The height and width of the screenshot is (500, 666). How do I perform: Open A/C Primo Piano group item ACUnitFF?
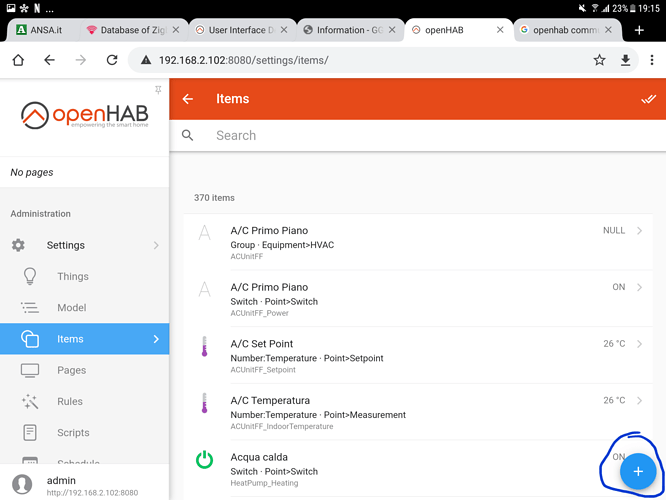coord(418,242)
